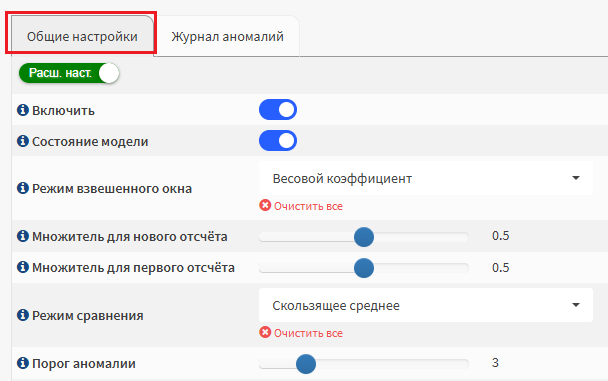The width and height of the screenshot is (608, 381).
Task: Click info icon for Множитель для первого отсчёта
Action: coord(23,267)
